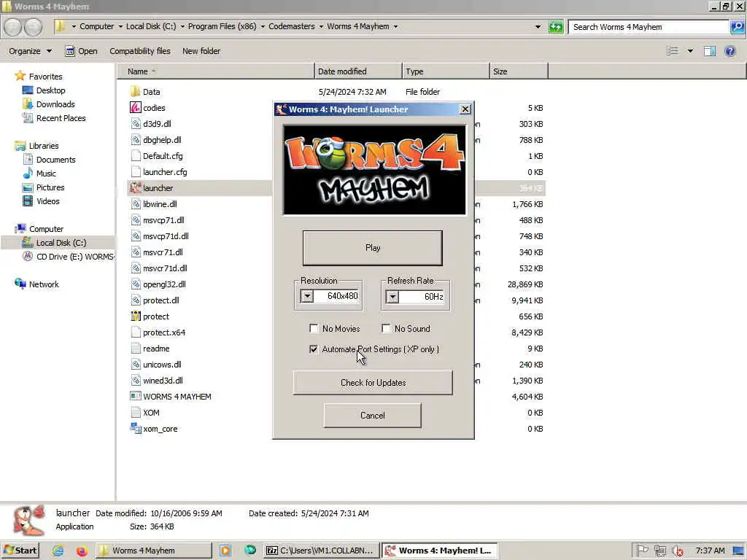Open the Windows Start menu
The height and width of the screenshot is (560, 747).
click(x=20, y=551)
